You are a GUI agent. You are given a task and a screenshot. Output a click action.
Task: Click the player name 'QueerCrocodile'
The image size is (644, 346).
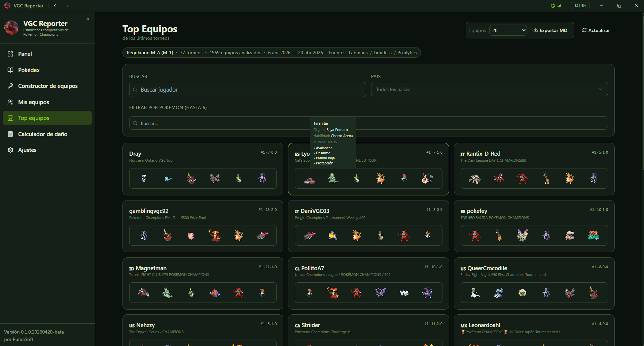click(x=487, y=268)
